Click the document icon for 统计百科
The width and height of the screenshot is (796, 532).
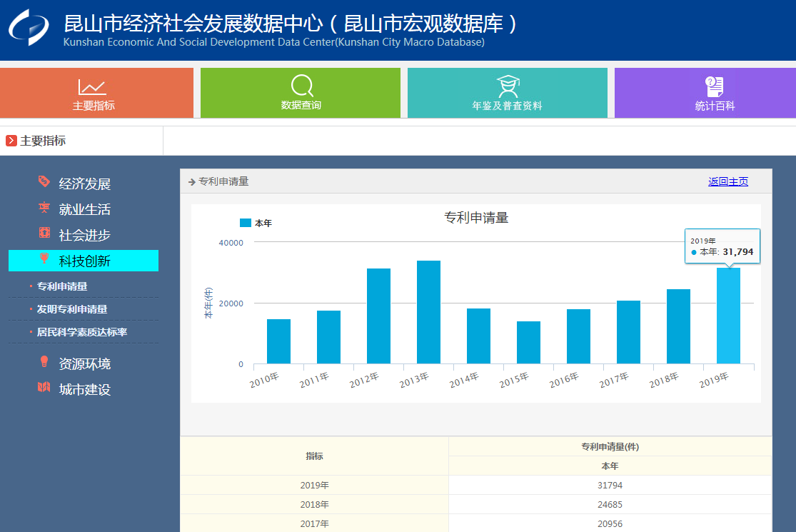[x=714, y=86]
